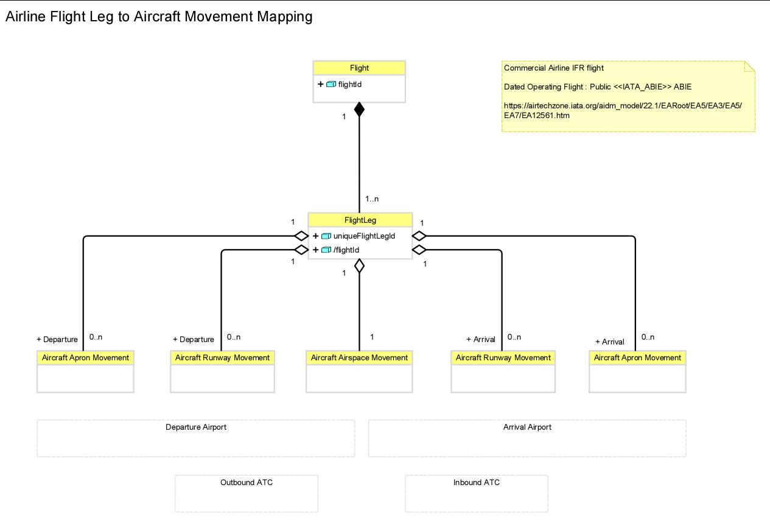
Task: Select the Flight class header
Action: tap(359, 68)
